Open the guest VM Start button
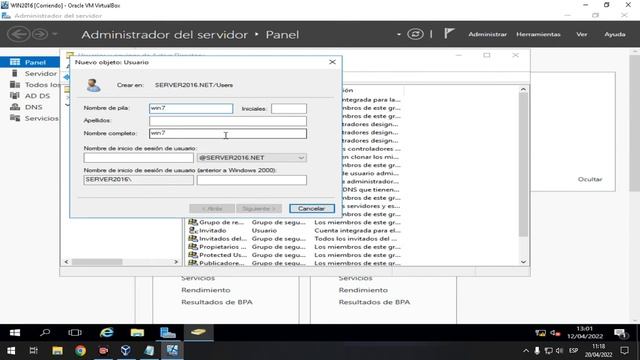640x360 pixels. (15, 333)
